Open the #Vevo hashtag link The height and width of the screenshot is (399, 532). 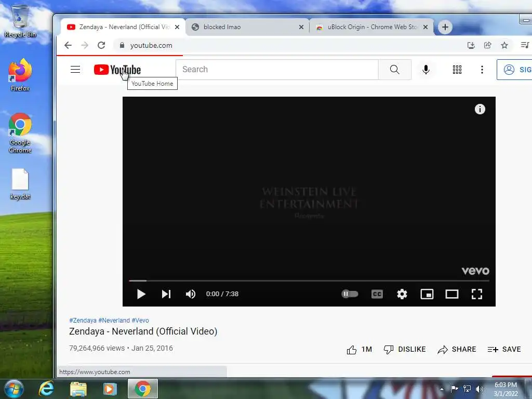click(140, 320)
